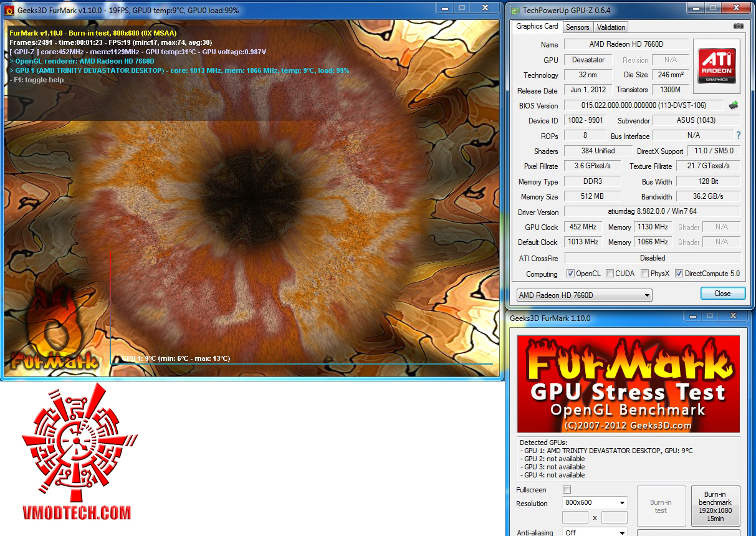Open the Anti-aliasing Off dropdown
Image resolution: width=756 pixels, height=536 pixels.
[x=595, y=532]
